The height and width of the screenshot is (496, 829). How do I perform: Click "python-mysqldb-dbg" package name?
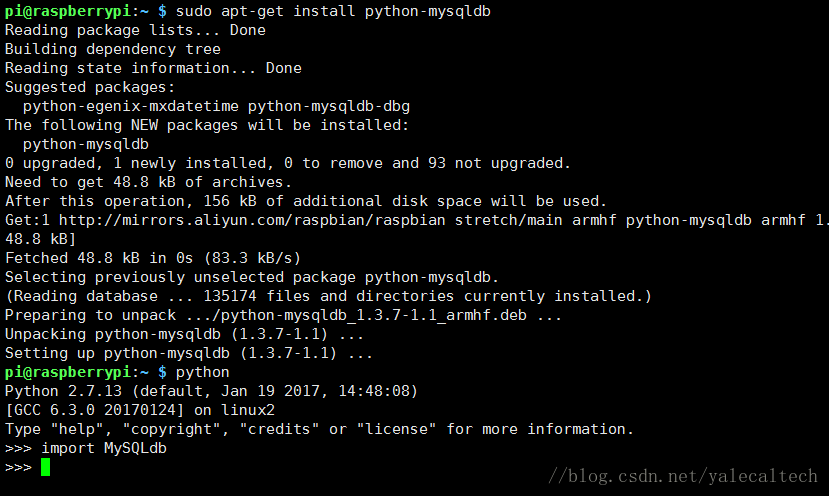[329, 106]
